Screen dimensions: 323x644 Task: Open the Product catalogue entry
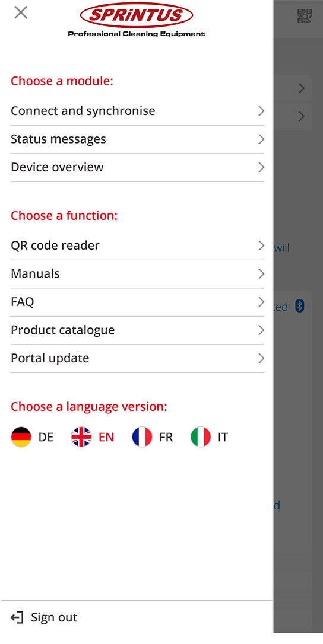click(137, 330)
